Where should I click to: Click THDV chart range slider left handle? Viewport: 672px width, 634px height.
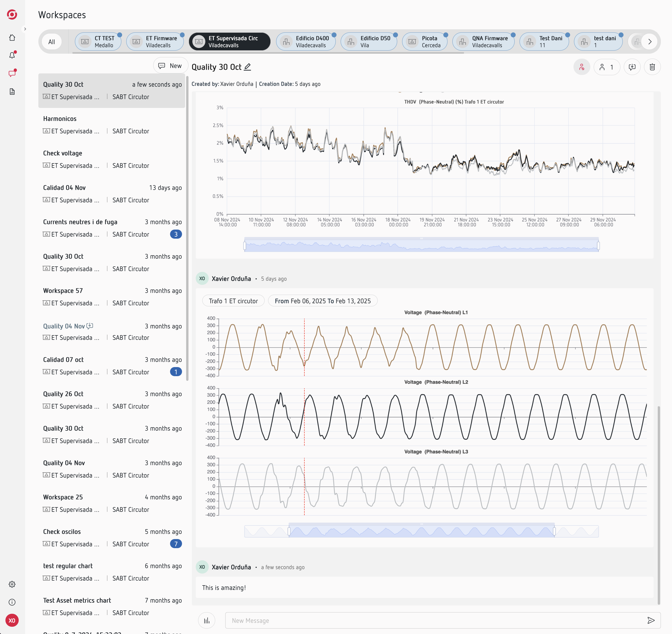[x=245, y=246]
